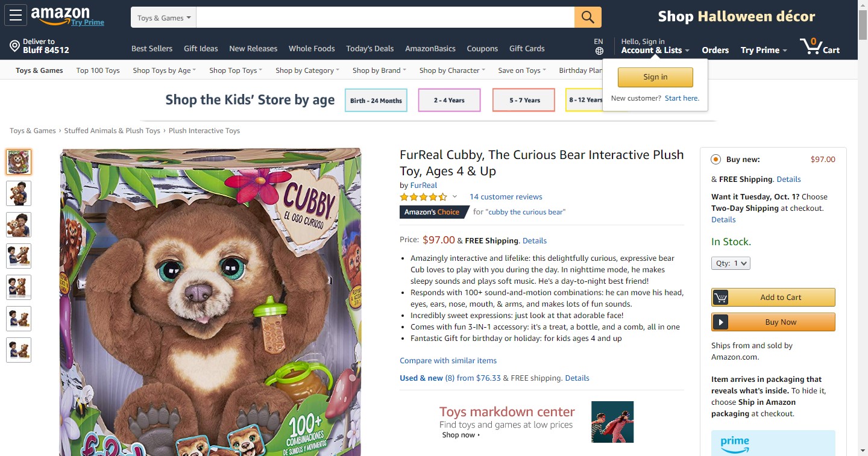This screenshot has width=868, height=456.
Task: Open the Toys & Games search category dropdown
Action: click(x=163, y=17)
